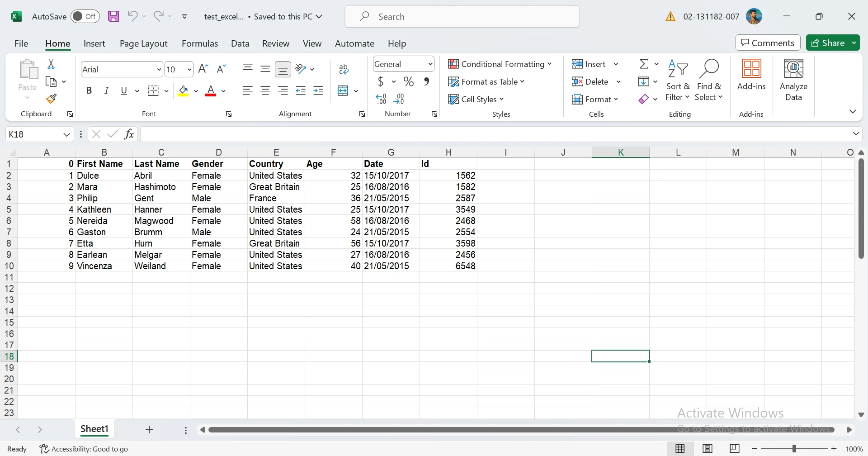Click the Percent Style icon
Viewport: 868px width, 456px height.
coord(409,82)
